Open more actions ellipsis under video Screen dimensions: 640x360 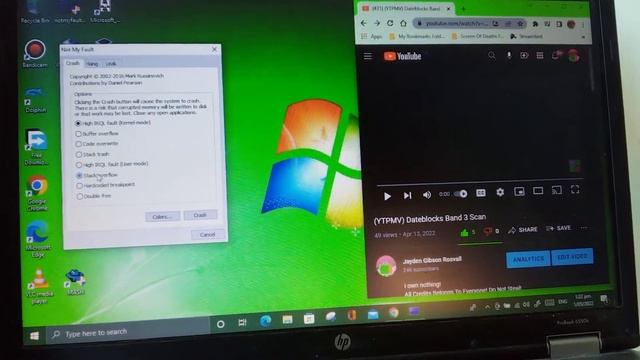click(x=584, y=228)
